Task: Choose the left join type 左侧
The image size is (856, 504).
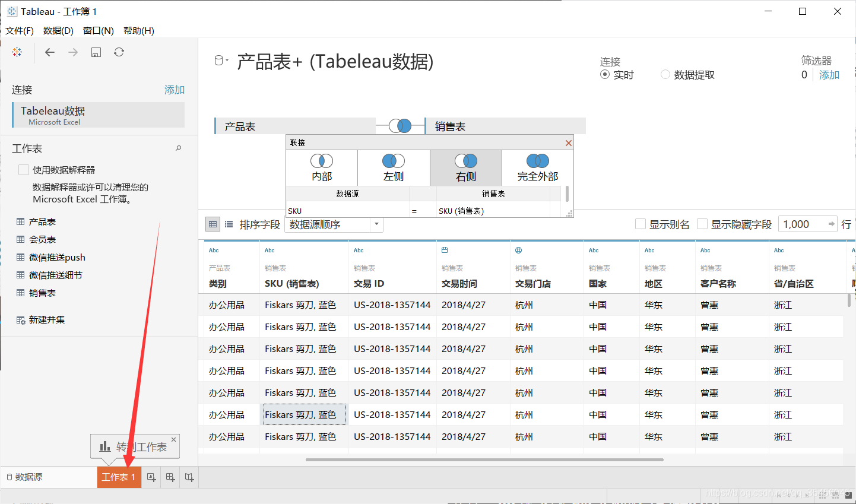Action: click(394, 168)
